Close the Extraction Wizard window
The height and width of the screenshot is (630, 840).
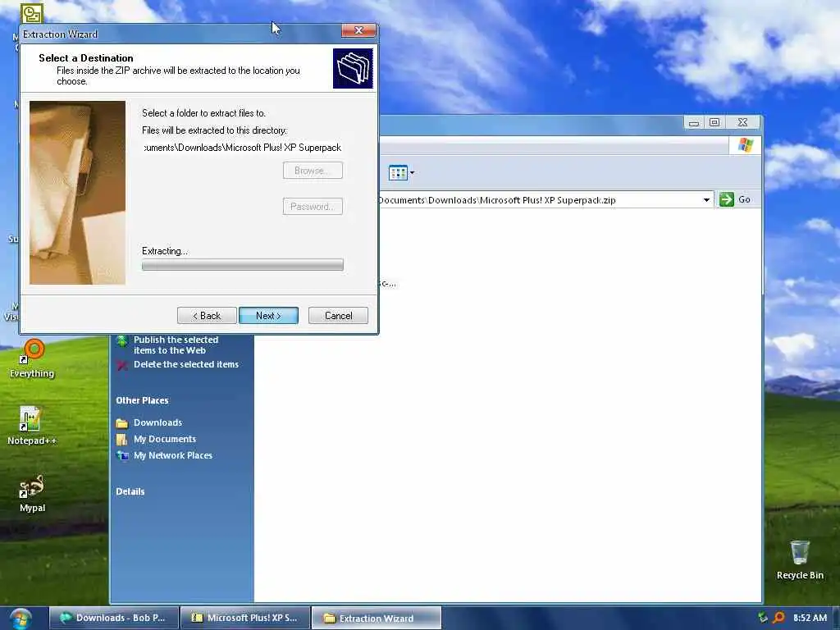coord(358,30)
